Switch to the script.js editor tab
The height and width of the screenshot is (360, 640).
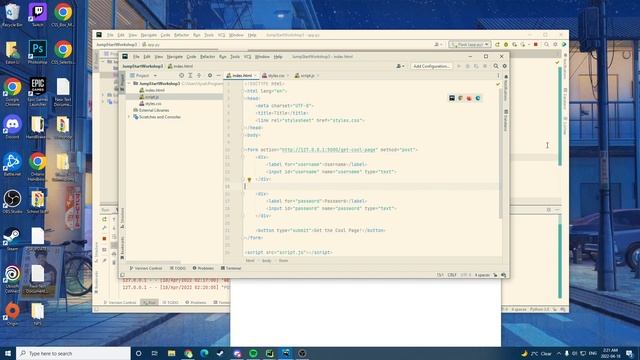[307, 76]
